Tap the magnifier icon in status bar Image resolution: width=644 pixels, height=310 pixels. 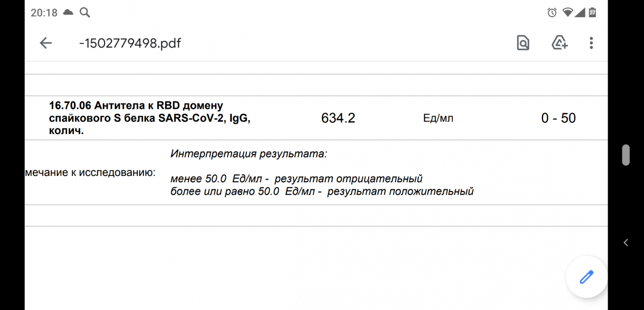click(x=85, y=12)
